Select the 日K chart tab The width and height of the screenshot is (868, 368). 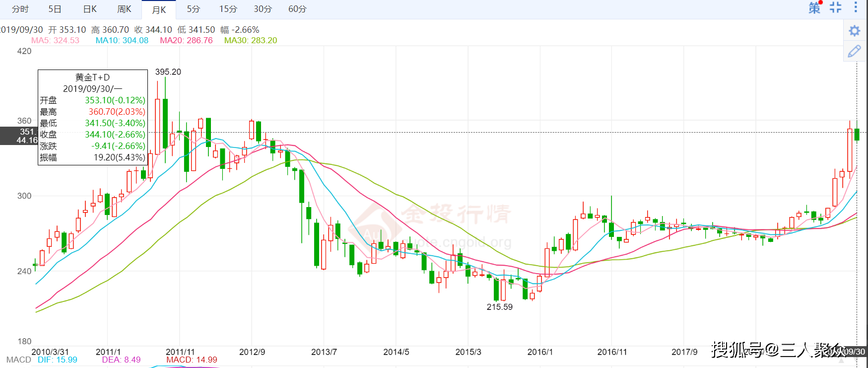tap(90, 9)
